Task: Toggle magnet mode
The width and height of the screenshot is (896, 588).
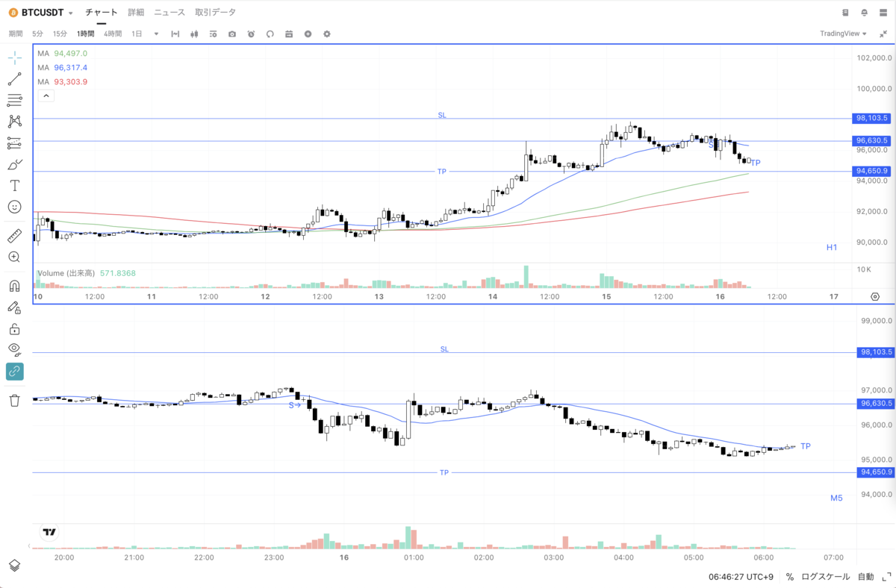Action: (x=15, y=286)
